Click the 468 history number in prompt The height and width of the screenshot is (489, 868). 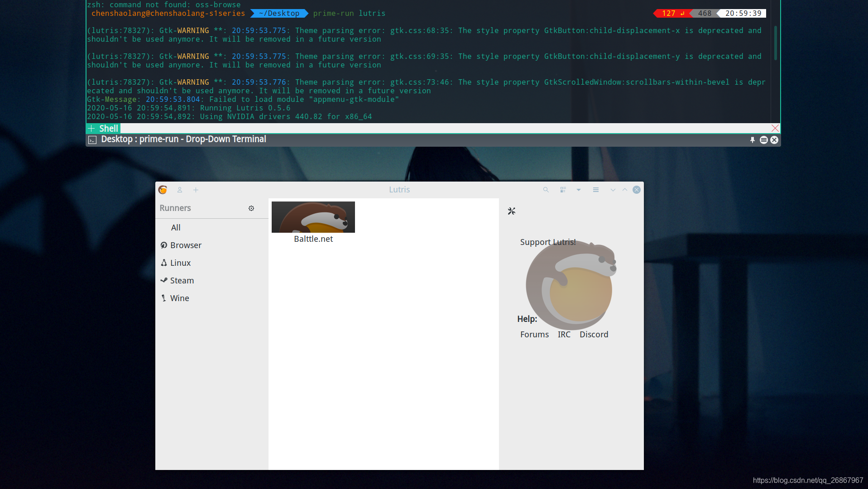705,14
